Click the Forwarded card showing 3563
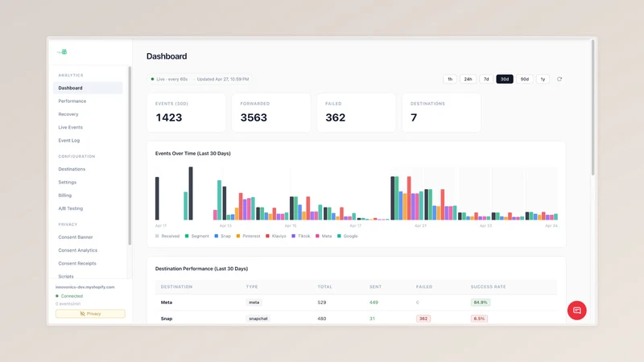 coord(271,113)
